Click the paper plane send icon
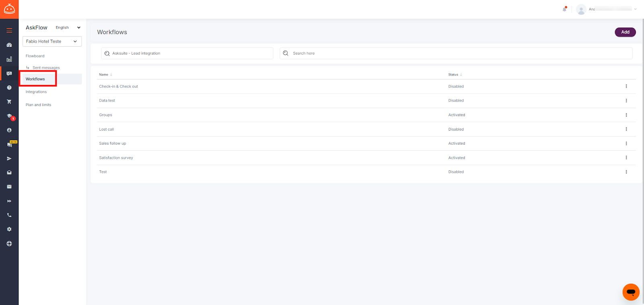The height and width of the screenshot is (305, 644). (9, 158)
